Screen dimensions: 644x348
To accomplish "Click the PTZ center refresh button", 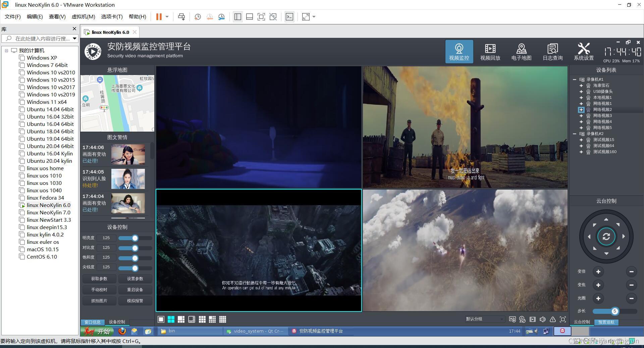I will (x=606, y=236).
